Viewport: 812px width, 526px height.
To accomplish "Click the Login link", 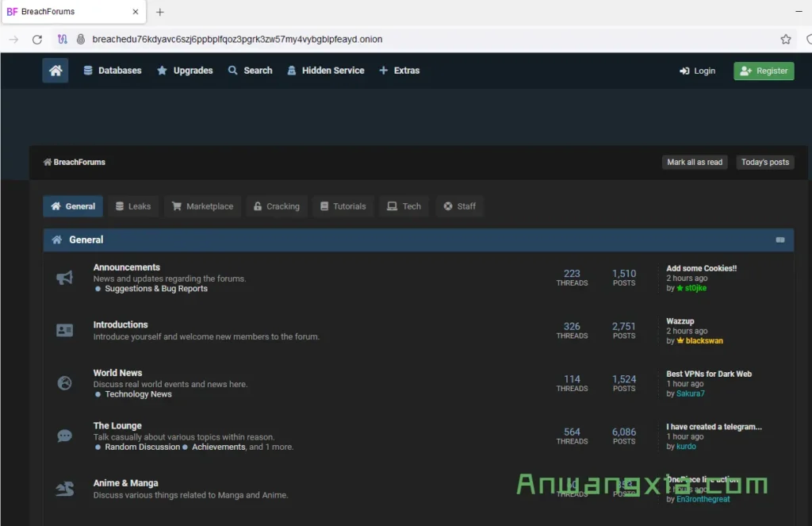I will 698,71.
